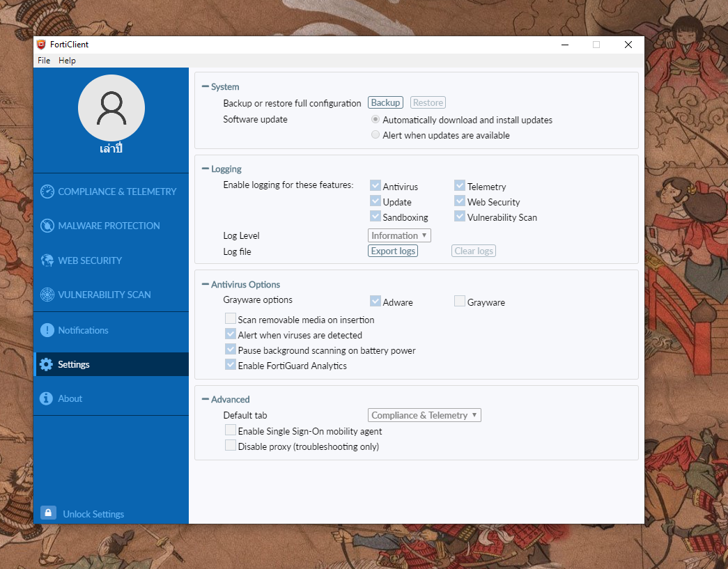The image size is (728, 569).
Task: Select Alert when updates are available
Action: click(375, 134)
